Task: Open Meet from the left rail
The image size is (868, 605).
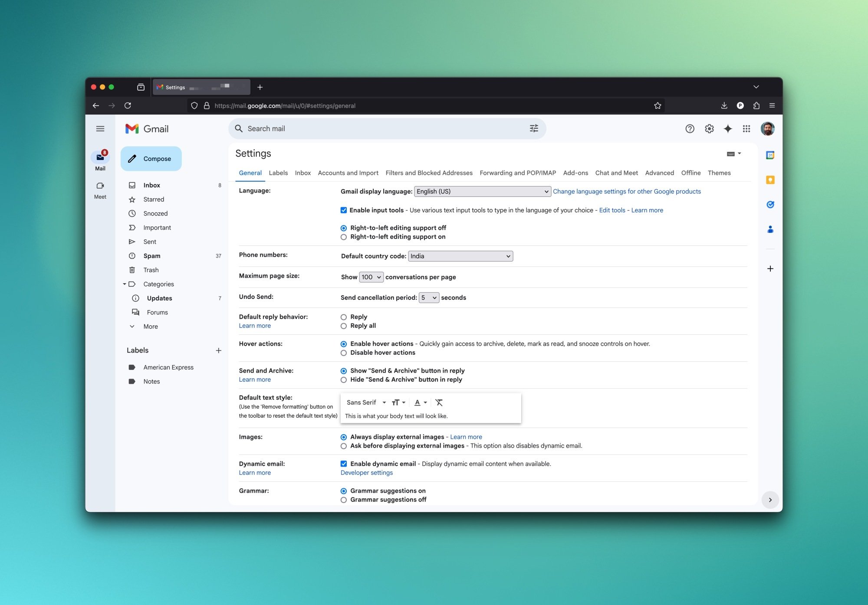Action: (x=100, y=190)
